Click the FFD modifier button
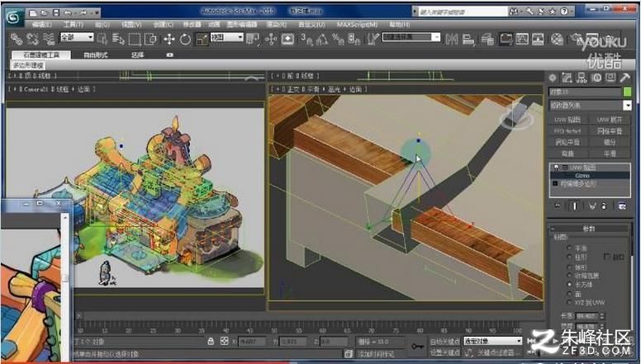This screenshot has height=364, width=641. pos(567,131)
